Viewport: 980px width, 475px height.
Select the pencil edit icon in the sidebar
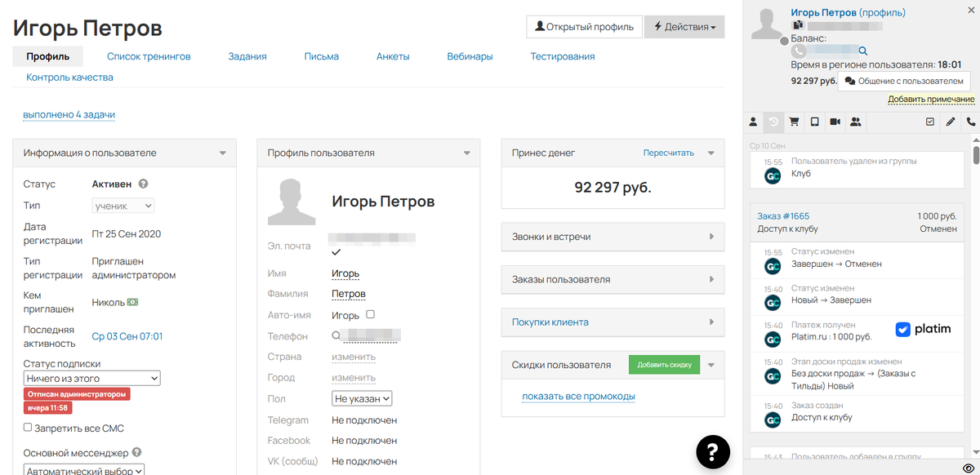pos(951,122)
